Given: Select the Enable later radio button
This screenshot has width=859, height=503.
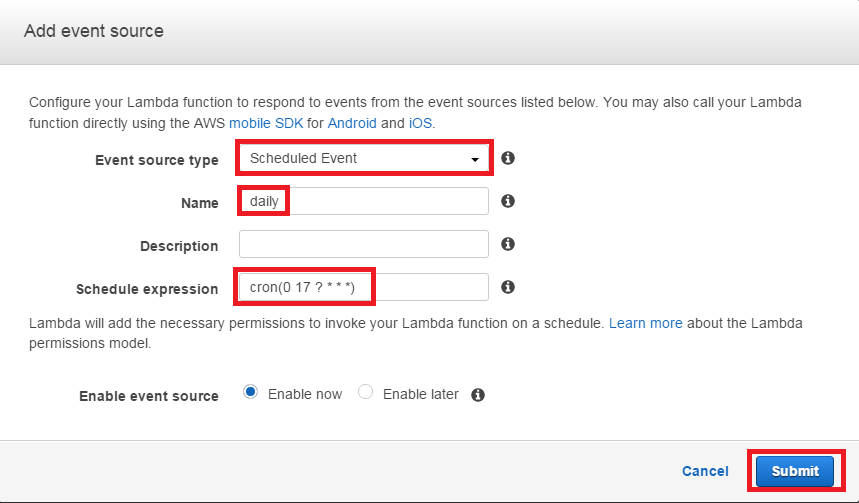Looking at the screenshot, I should [365, 392].
